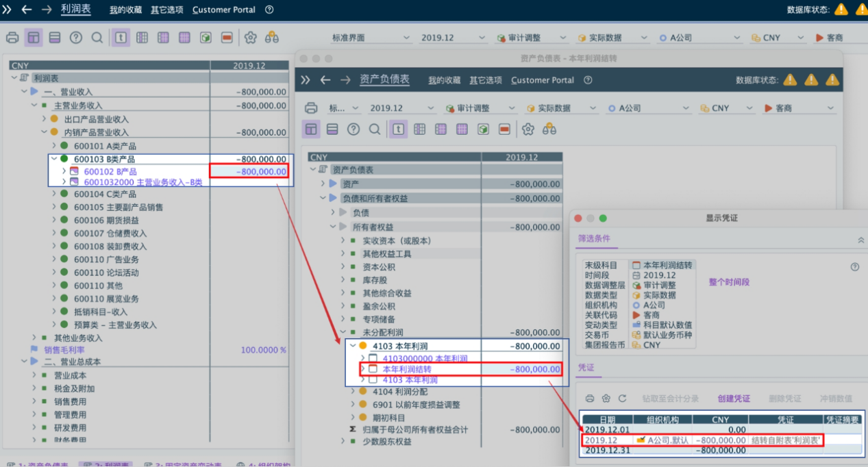This screenshot has height=467, width=868.
Task: Expand the 600101 A类产品 tree node
Action: click(x=54, y=146)
